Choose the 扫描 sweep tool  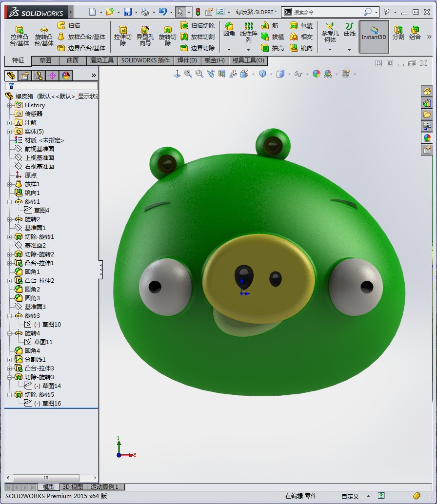[x=69, y=25]
